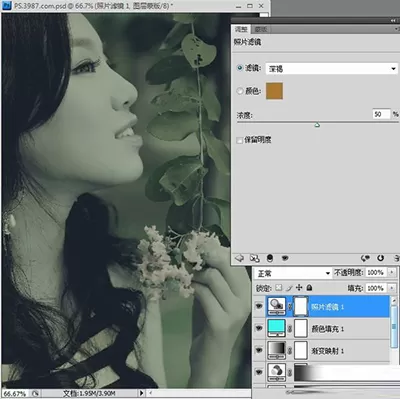Click the return-to-adjustment-list arrow icon
This screenshot has height=399, width=400.
239,258
